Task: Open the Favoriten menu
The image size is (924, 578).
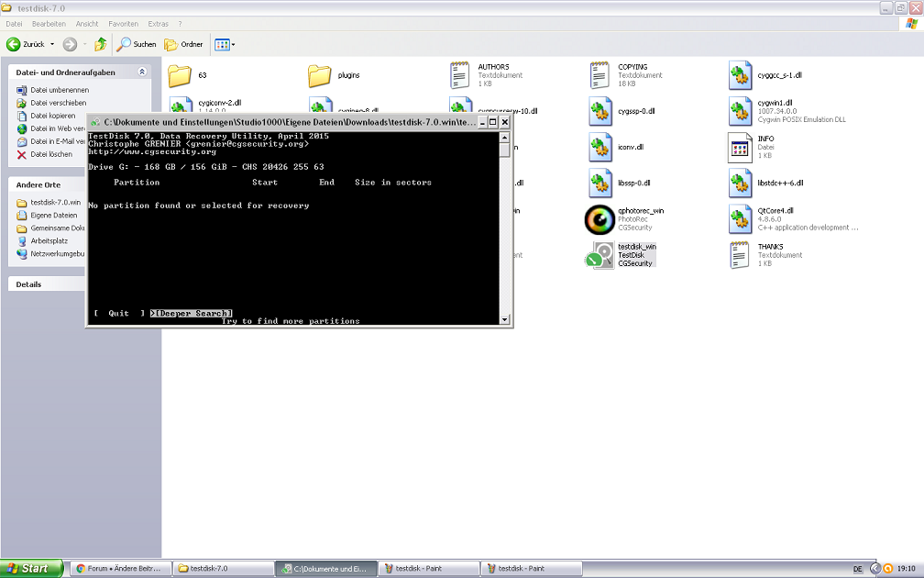Action: coord(123,23)
